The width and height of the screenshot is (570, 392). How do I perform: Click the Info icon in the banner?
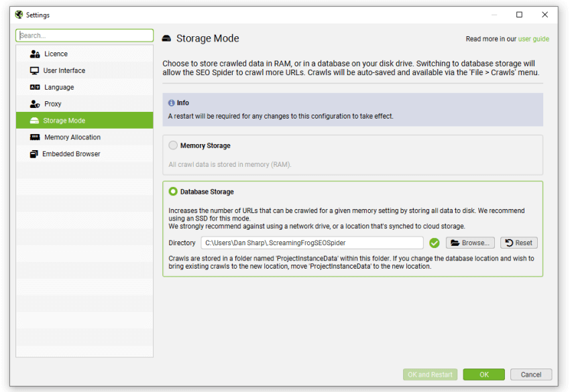[174, 103]
